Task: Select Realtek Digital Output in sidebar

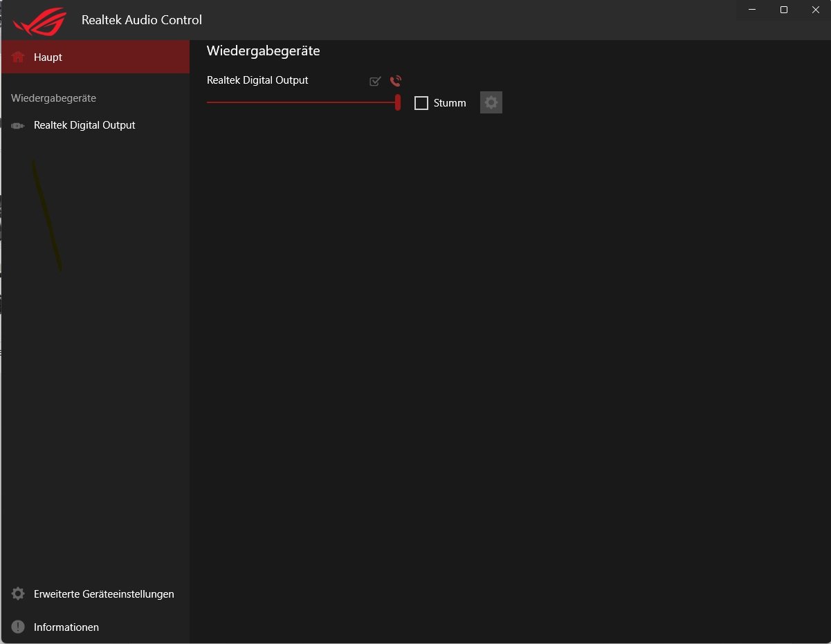Action: pos(95,125)
